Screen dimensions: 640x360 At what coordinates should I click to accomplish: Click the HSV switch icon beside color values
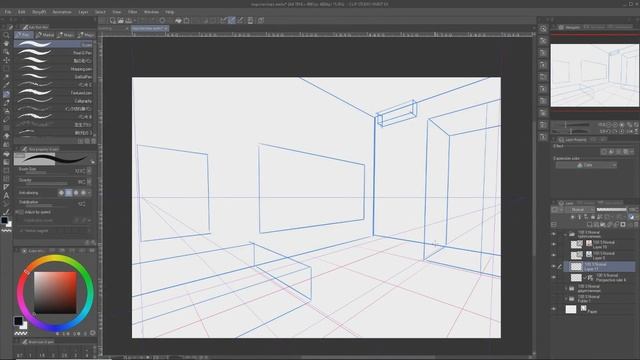tap(93, 333)
